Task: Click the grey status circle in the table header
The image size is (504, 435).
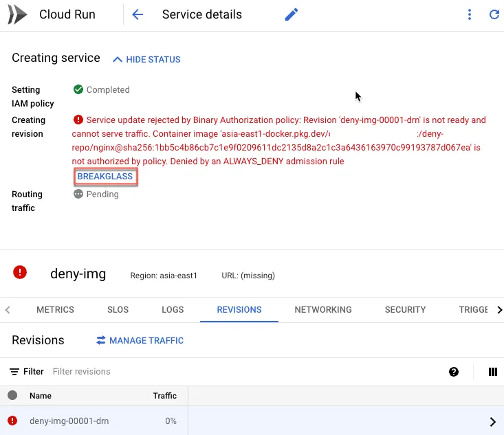Action: pos(12,395)
